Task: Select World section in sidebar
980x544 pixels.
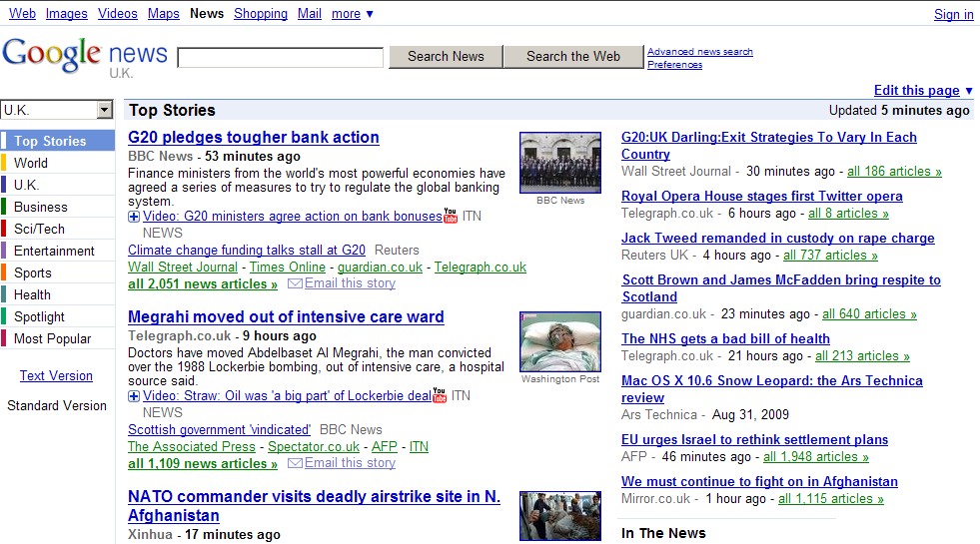Action: [58, 163]
